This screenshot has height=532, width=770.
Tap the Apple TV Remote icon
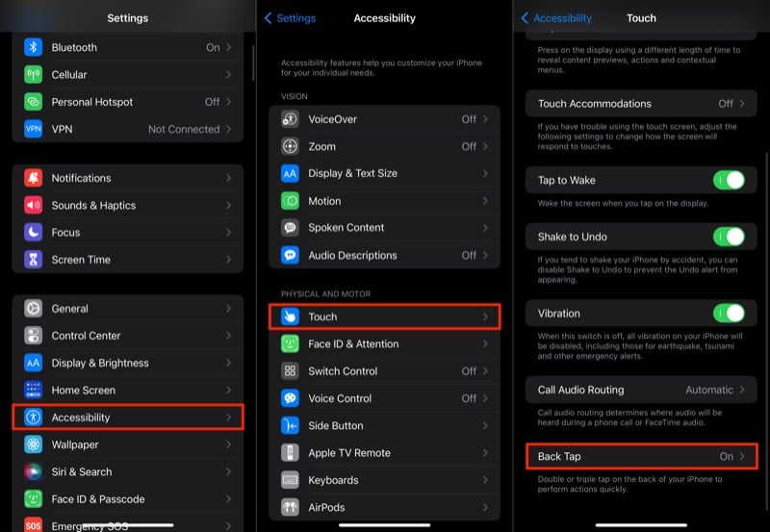pyautogui.click(x=291, y=452)
